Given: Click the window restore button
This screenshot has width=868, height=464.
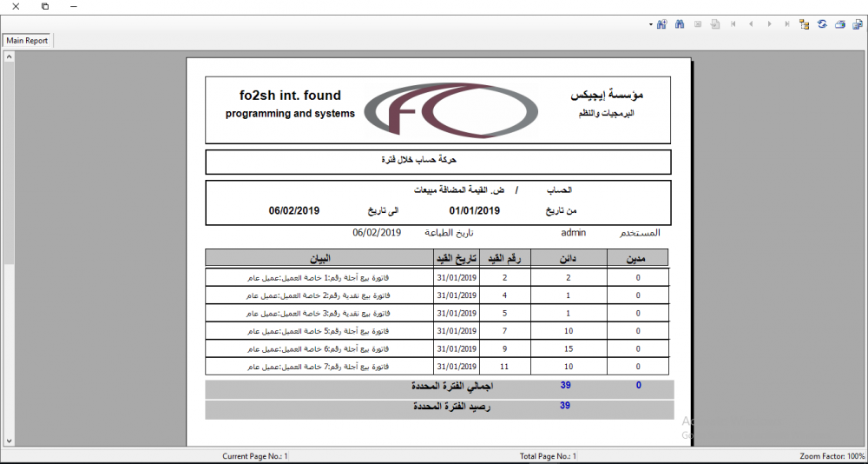Looking at the screenshot, I should point(45,7).
